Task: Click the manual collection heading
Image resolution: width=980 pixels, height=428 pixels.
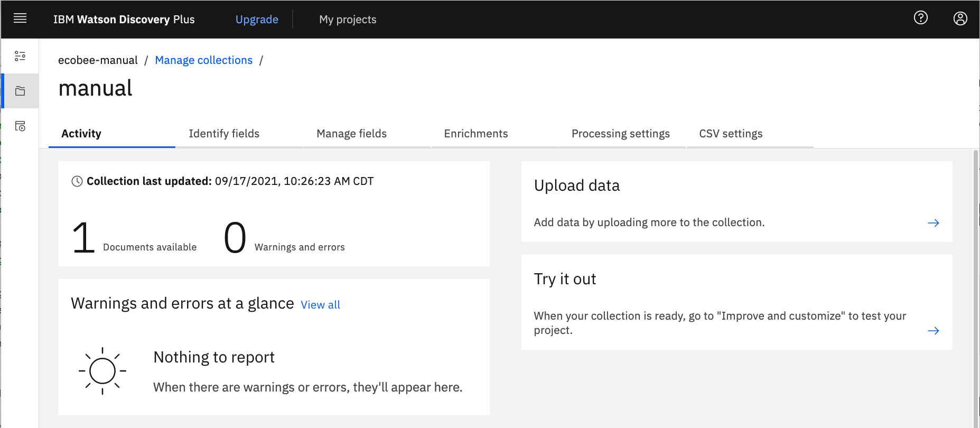Action: (x=96, y=88)
